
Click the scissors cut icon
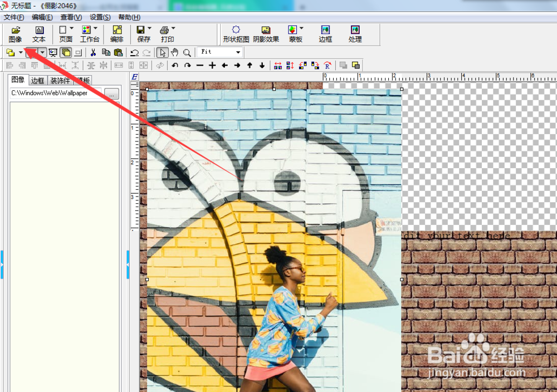[x=93, y=52]
